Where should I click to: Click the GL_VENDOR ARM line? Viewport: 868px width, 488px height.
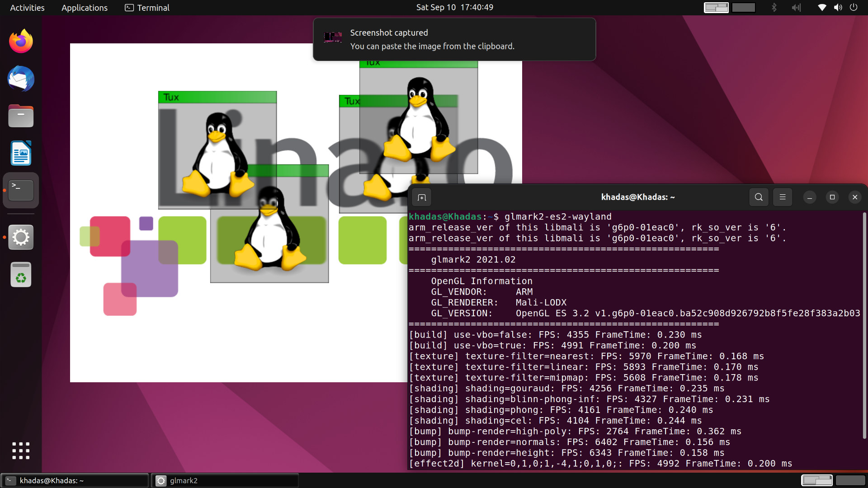click(x=482, y=292)
